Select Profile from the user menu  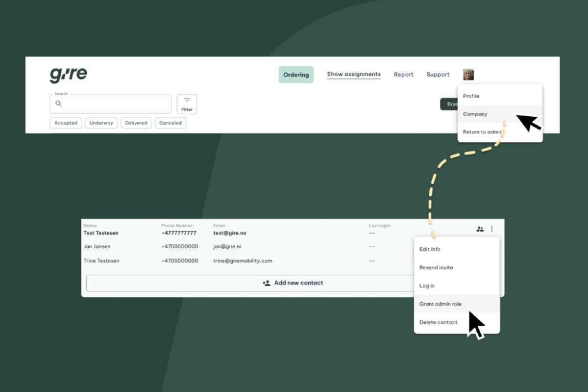[471, 96]
